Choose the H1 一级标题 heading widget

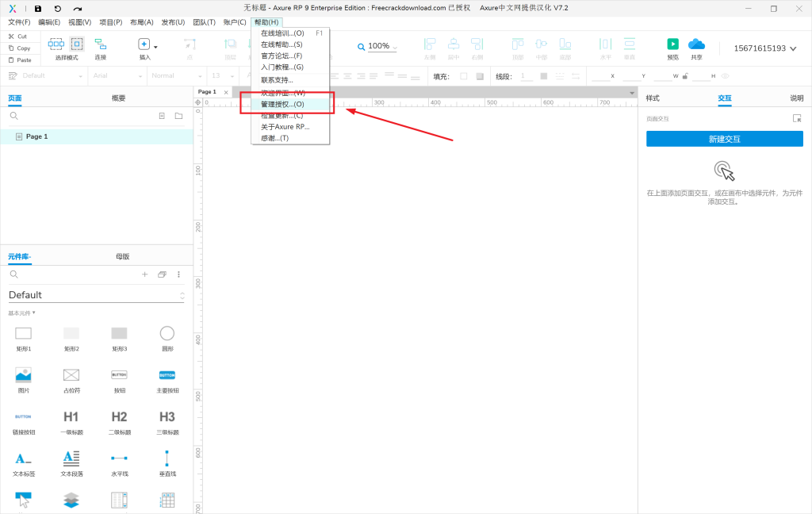pyautogui.click(x=71, y=417)
